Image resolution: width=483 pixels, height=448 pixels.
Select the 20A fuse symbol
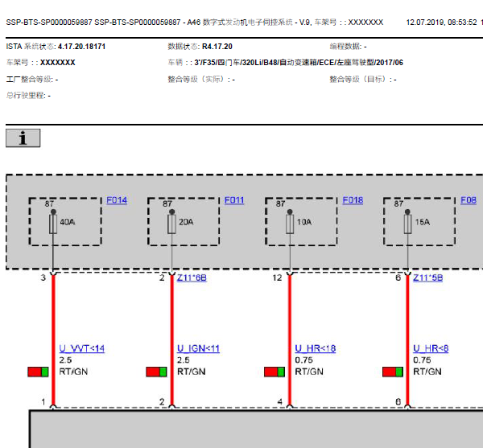172,224
